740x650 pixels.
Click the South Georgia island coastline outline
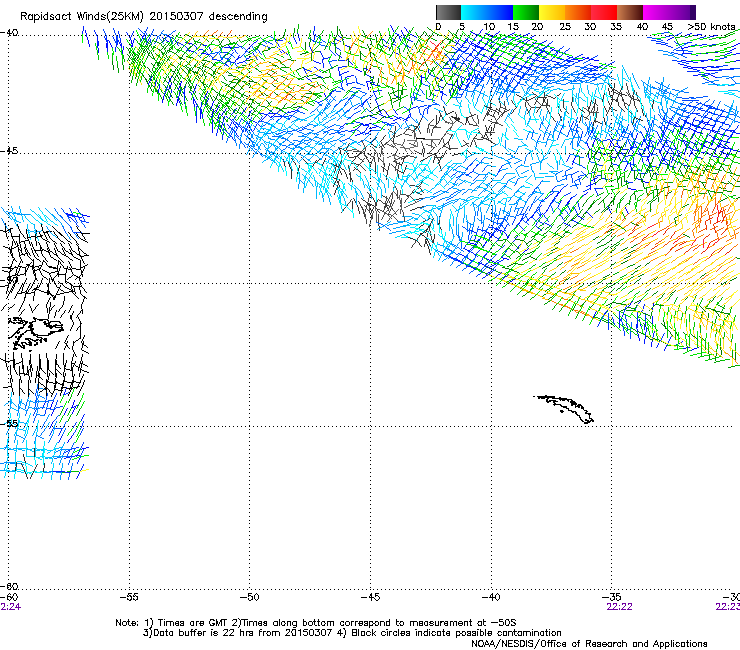tap(564, 409)
